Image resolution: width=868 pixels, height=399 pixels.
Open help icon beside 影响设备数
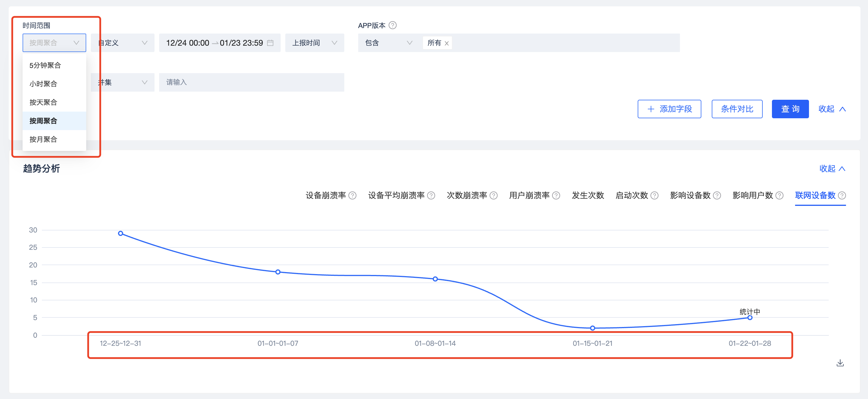717,195
